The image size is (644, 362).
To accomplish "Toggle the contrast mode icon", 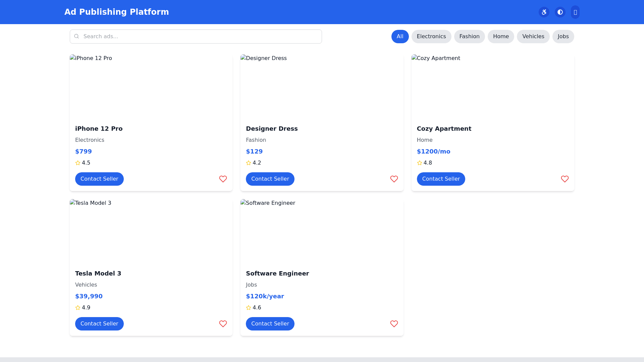I will click(x=560, y=12).
